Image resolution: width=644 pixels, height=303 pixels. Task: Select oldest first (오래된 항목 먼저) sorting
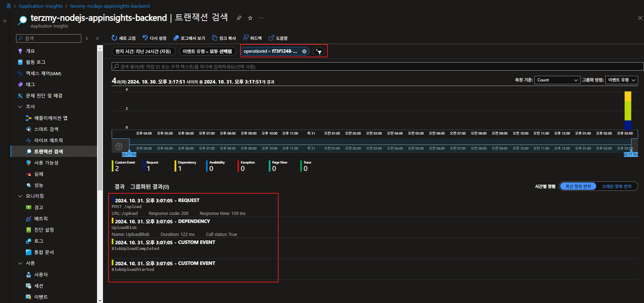click(x=617, y=186)
